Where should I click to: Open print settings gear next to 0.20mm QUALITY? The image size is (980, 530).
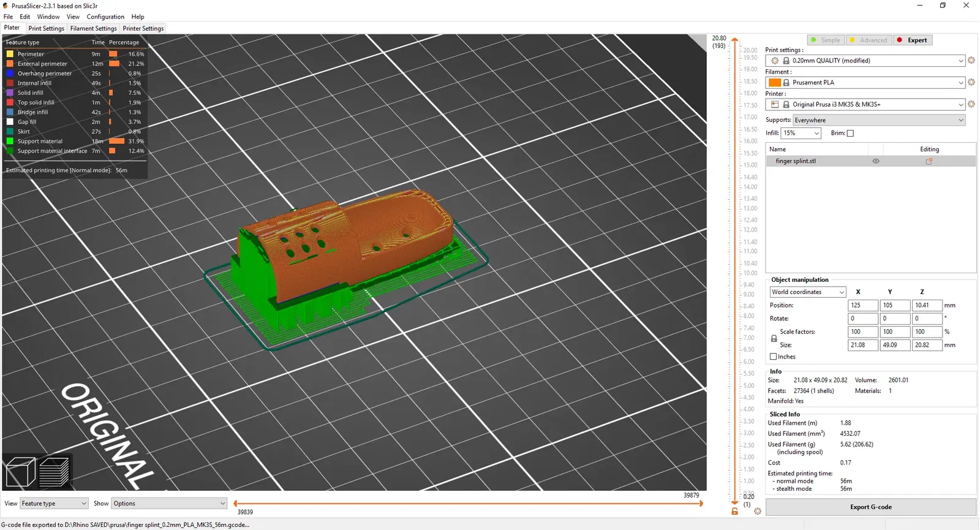pyautogui.click(x=971, y=61)
